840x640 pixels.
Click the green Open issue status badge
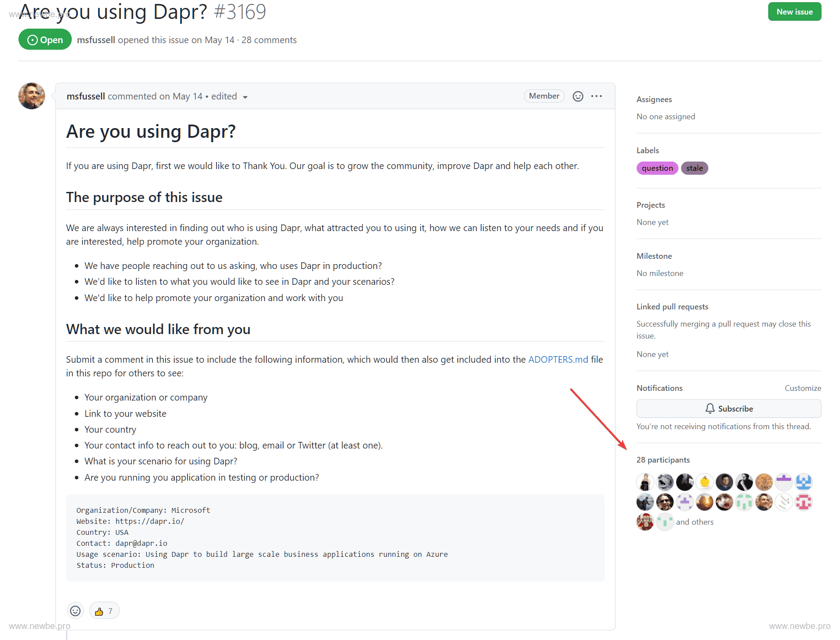(44, 39)
